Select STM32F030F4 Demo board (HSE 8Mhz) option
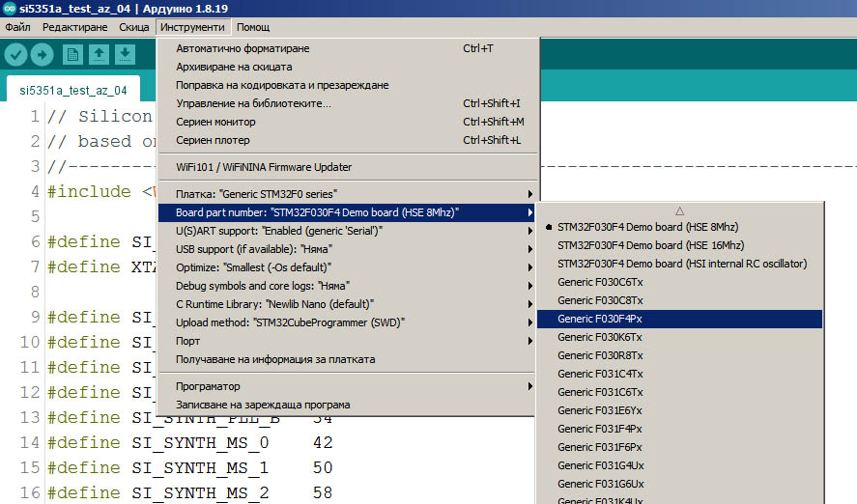 tap(647, 227)
